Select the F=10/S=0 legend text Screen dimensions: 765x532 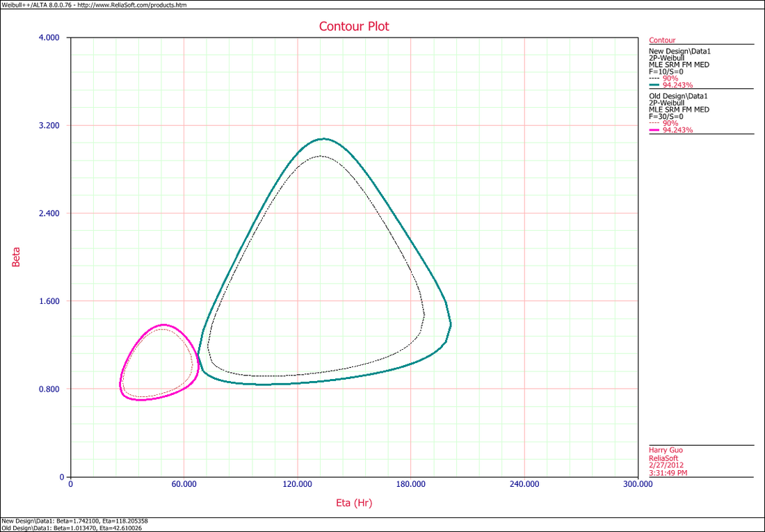tap(666, 71)
